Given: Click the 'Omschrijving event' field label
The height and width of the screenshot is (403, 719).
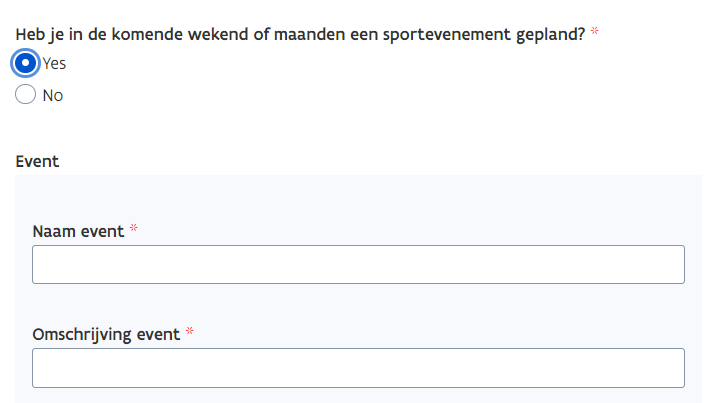Looking at the screenshot, I should [x=106, y=334].
